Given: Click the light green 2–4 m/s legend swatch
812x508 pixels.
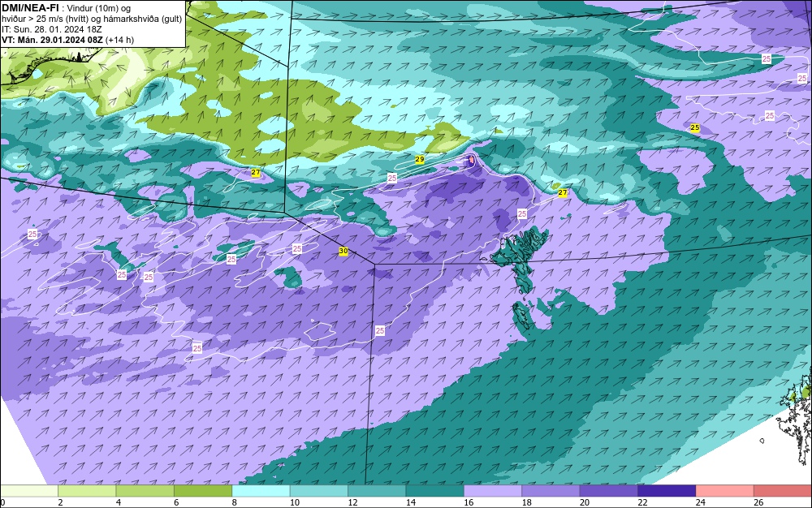Looking at the screenshot, I should click(87, 491).
